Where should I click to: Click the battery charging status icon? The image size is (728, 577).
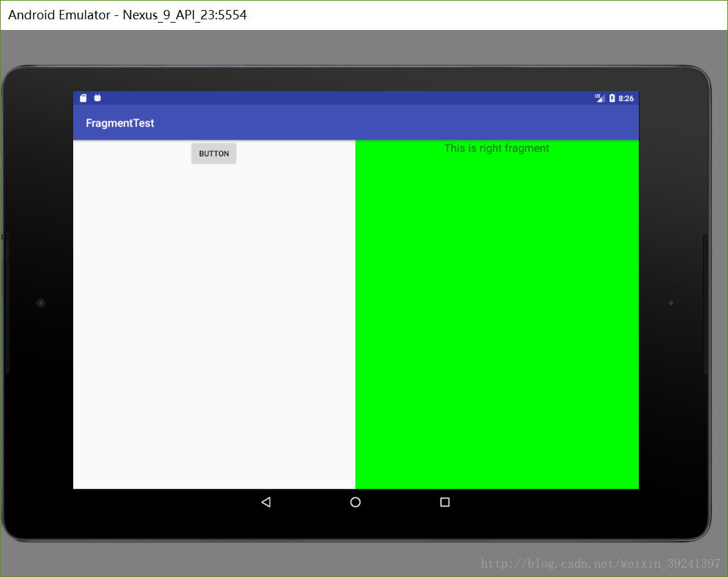coord(612,98)
